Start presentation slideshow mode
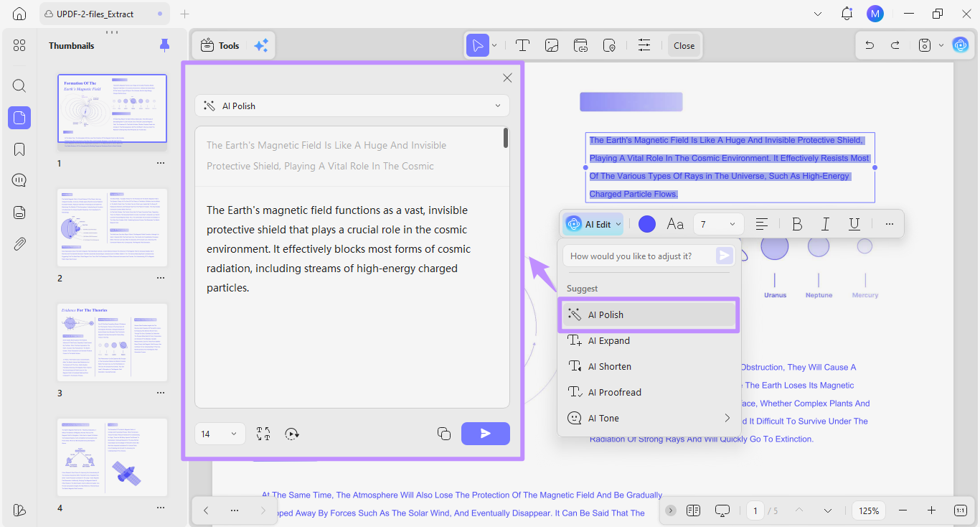Viewport: 980px width, 527px height. (x=722, y=510)
